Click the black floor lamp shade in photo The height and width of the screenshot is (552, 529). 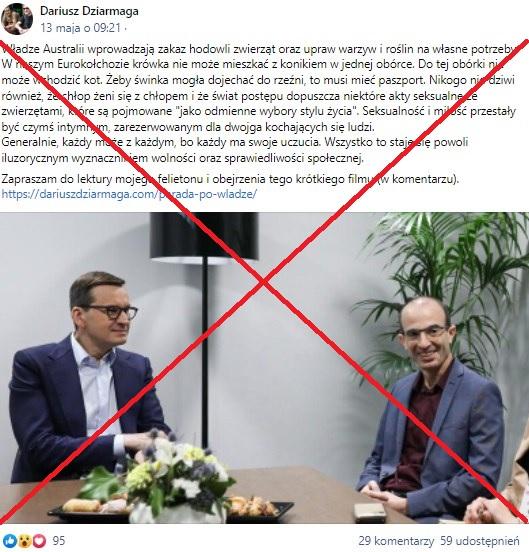(x=204, y=236)
